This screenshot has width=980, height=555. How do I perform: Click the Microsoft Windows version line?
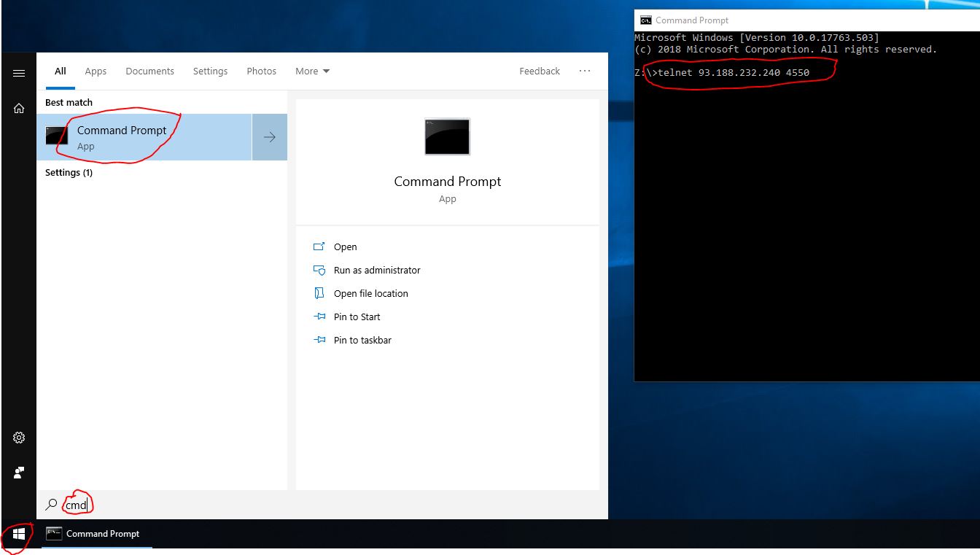(x=757, y=37)
